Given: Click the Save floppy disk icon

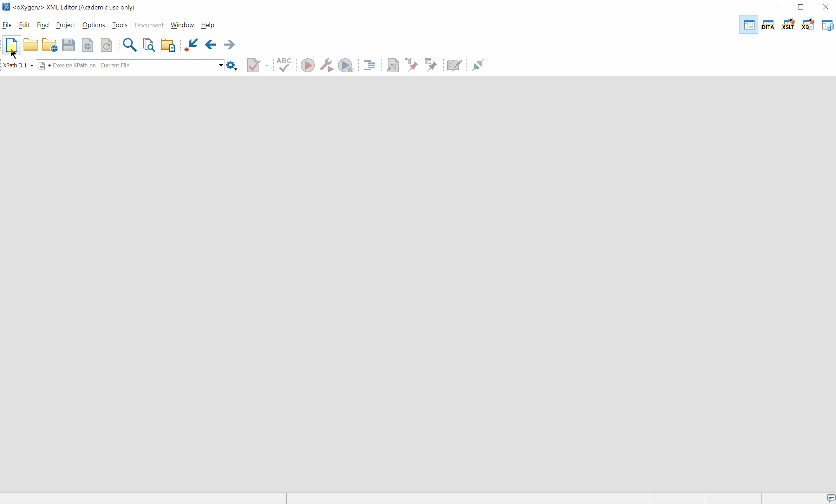Looking at the screenshot, I should [x=68, y=45].
